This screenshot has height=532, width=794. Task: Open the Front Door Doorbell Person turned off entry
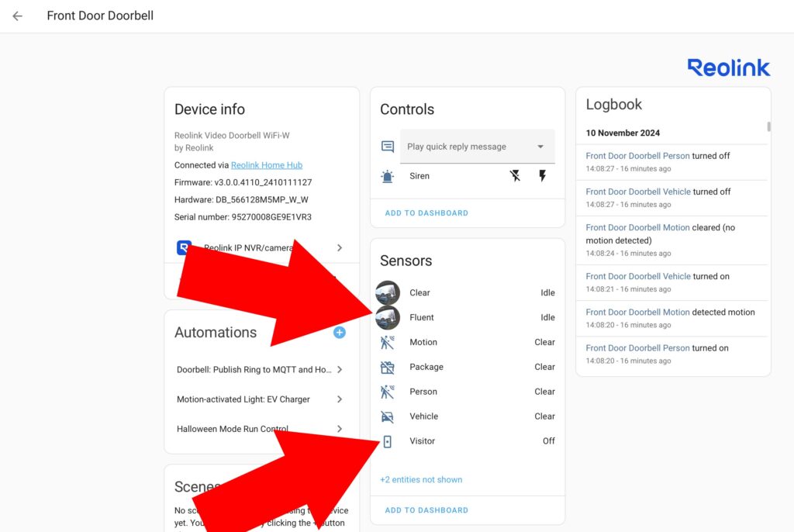671,162
